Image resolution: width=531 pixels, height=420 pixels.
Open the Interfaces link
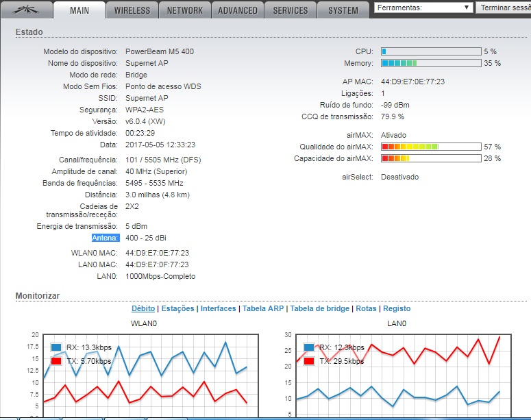click(218, 308)
